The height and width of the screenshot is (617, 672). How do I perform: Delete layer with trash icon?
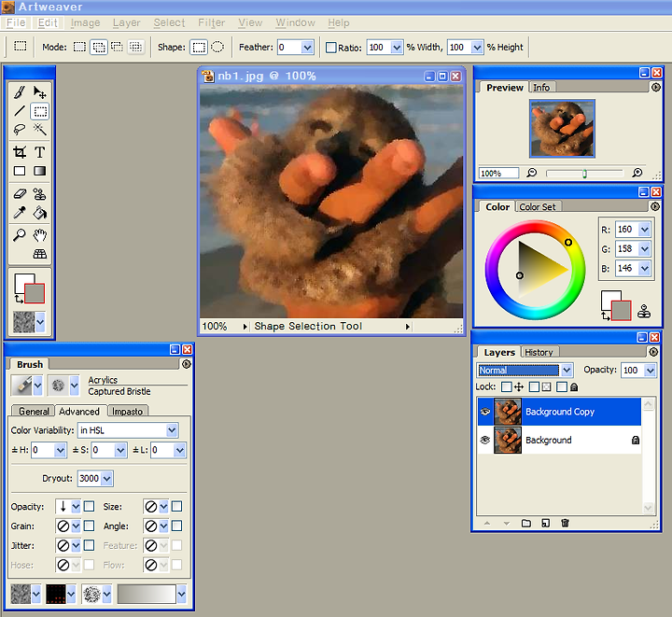[x=566, y=523]
